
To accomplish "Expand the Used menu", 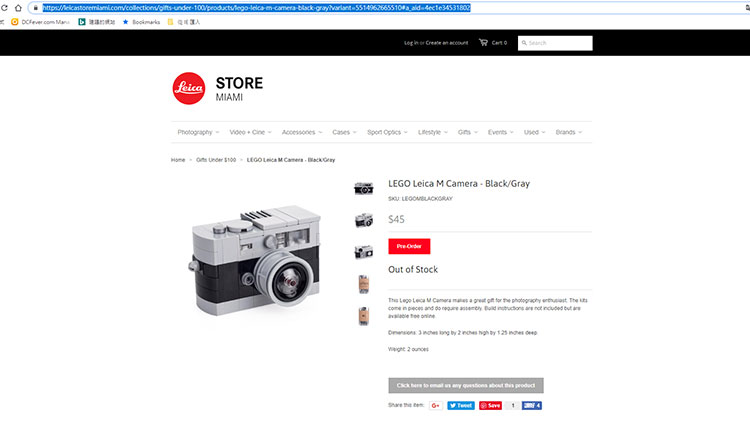I will 534,132.
